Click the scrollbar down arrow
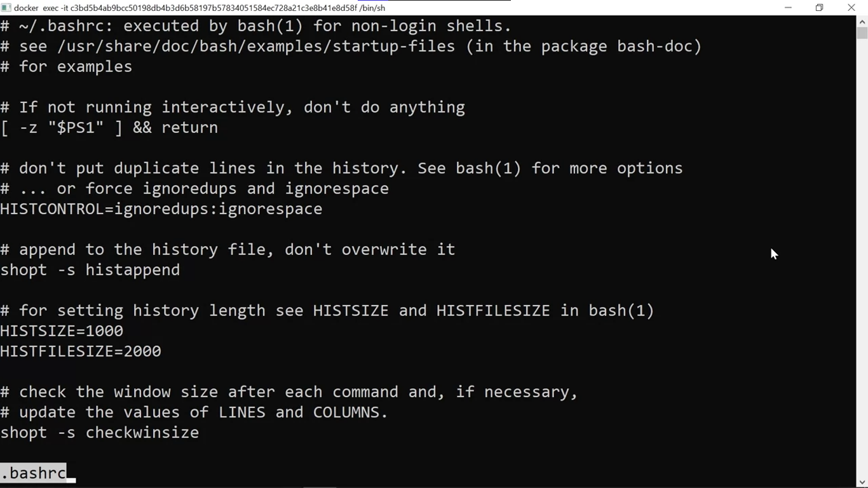This screenshot has width=868, height=488. click(862, 482)
